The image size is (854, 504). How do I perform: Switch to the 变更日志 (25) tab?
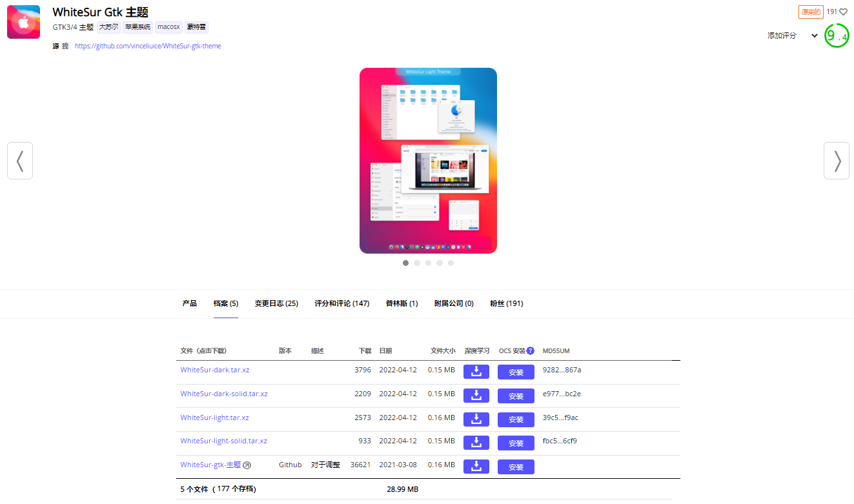tap(276, 303)
